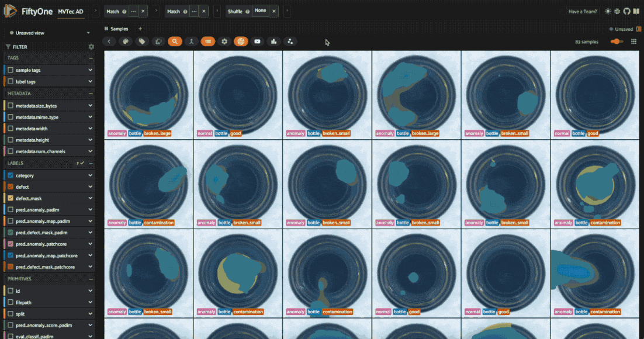Expand the defect_mask field arrow
The width and height of the screenshot is (644, 339).
click(90, 199)
